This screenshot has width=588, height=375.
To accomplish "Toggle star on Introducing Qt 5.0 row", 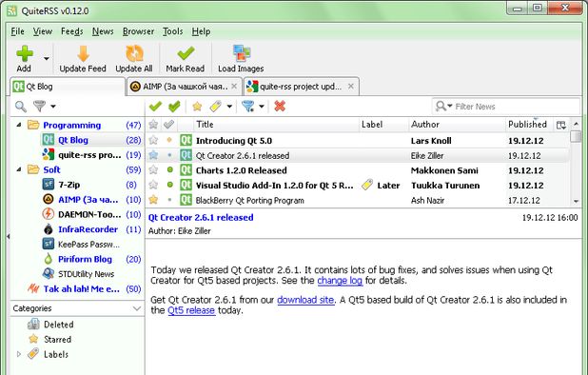I will pyautogui.click(x=153, y=140).
